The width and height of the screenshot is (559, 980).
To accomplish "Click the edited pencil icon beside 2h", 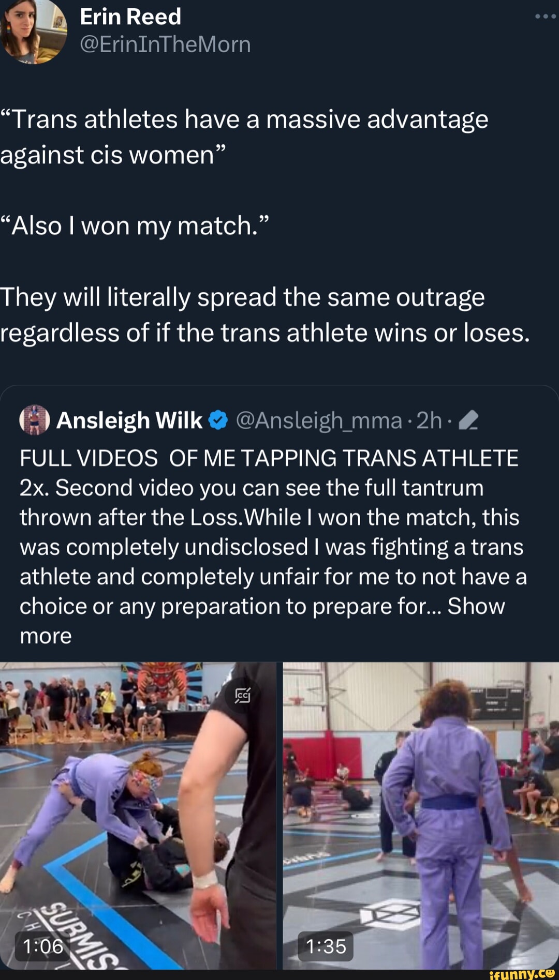I will pos(468,420).
